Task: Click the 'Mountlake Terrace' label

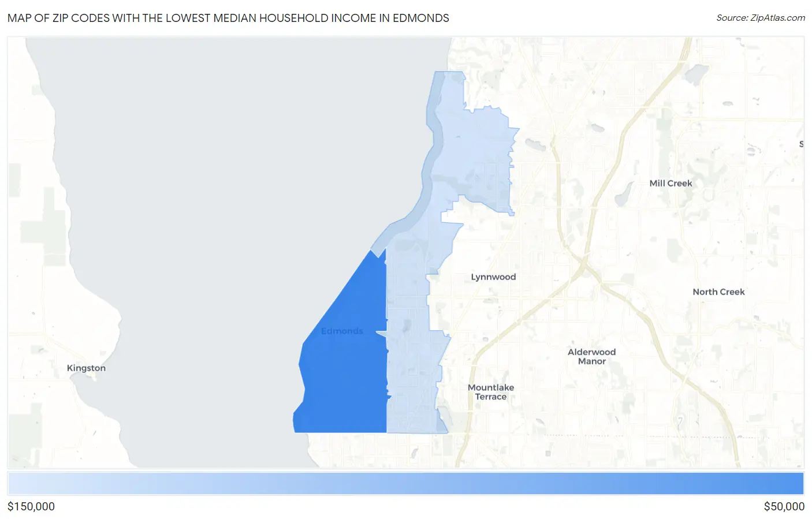Action: 490,392
